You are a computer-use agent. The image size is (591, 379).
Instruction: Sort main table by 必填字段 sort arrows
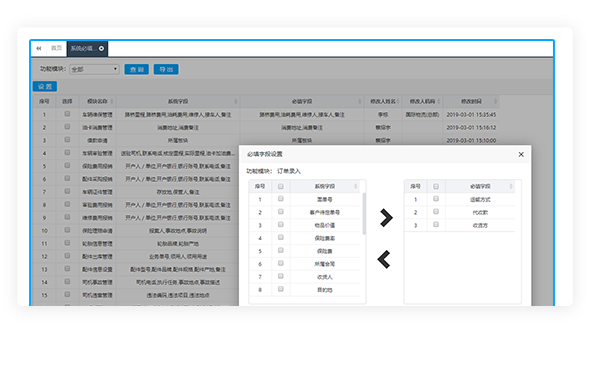(x=360, y=101)
